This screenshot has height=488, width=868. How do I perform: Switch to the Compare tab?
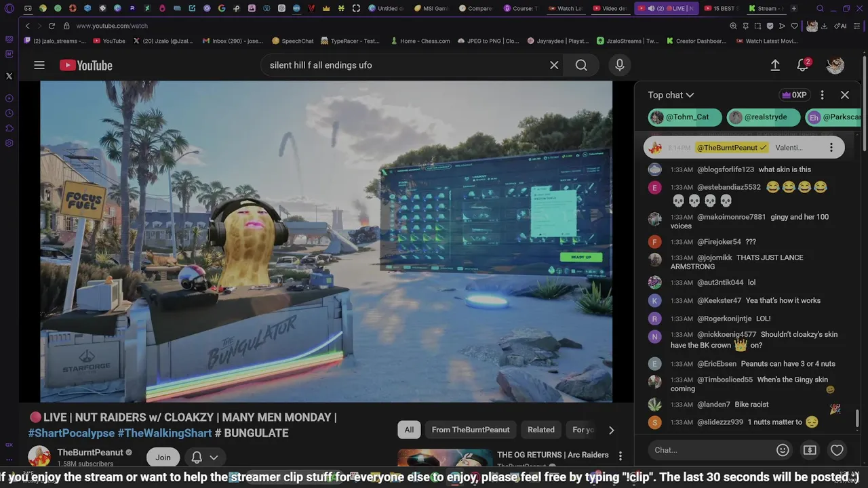click(x=475, y=9)
